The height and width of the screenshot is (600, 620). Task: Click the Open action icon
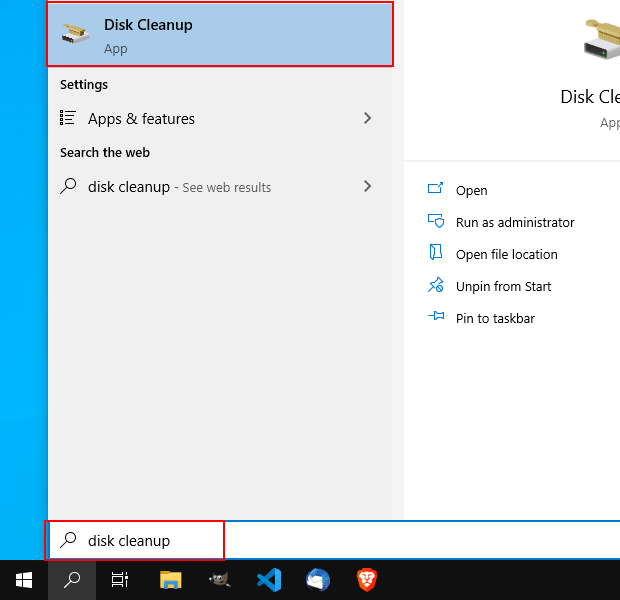tap(435, 188)
